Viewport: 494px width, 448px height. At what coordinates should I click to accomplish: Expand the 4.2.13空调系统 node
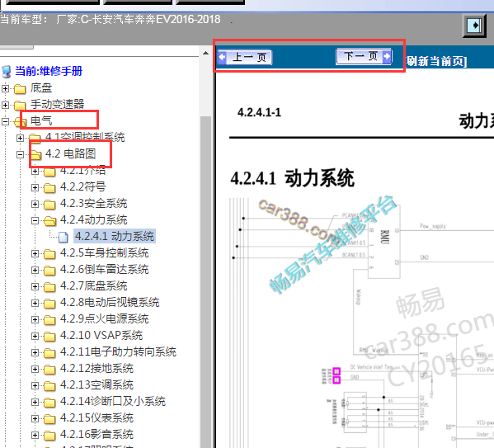pos(35,385)
